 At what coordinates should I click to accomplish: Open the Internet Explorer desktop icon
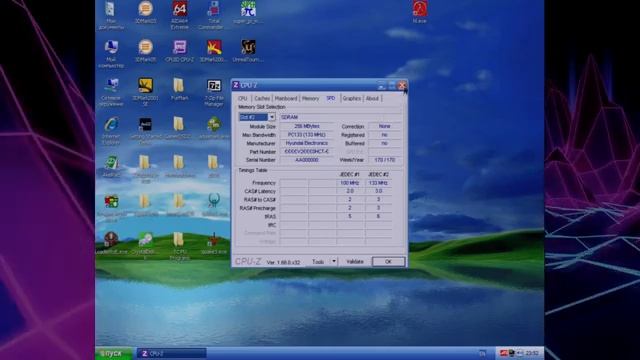111,131
